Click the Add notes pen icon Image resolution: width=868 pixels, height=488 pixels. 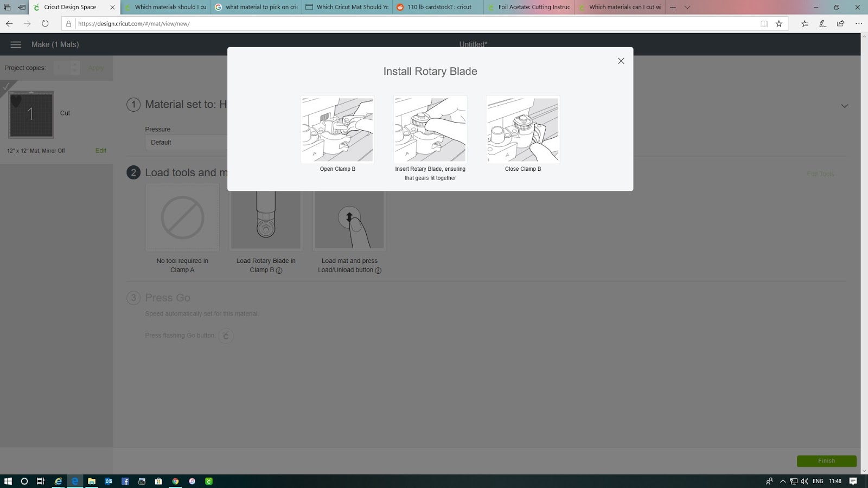[822, 23]
